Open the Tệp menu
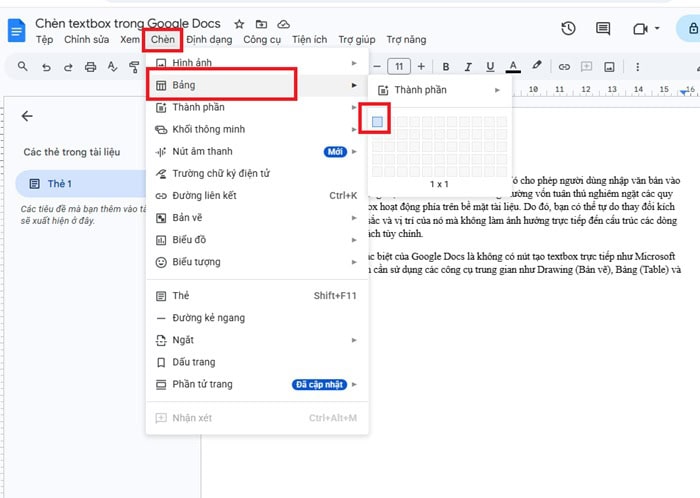700x498 pixels. [45, 40]
